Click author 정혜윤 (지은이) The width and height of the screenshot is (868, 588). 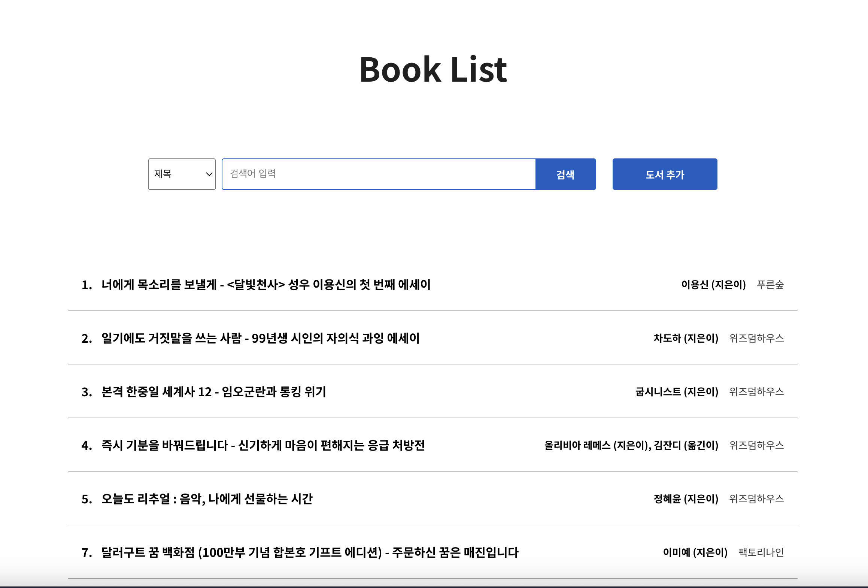[x=686, y=499]
